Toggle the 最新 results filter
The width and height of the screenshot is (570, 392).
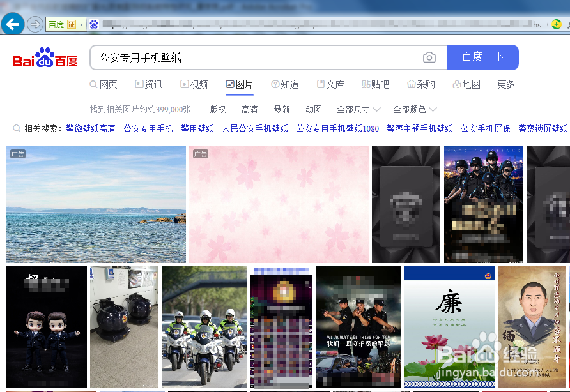(281, 109)
